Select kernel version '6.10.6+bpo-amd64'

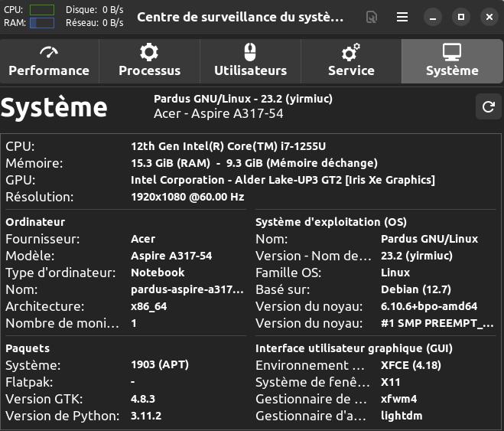click(x=429, y=306)
